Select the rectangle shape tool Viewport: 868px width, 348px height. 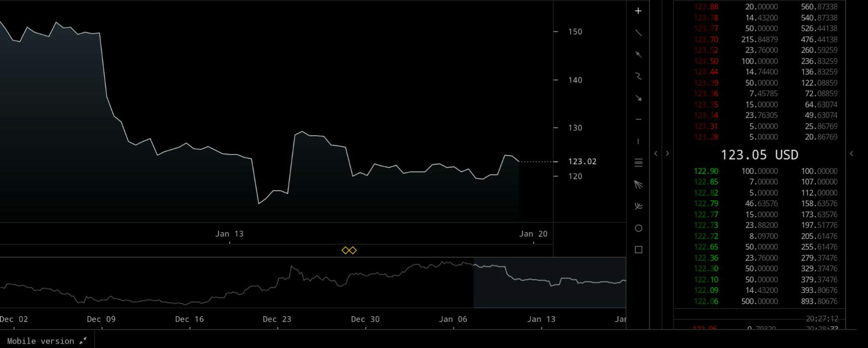pyautogui.click(x=638, y=250)
